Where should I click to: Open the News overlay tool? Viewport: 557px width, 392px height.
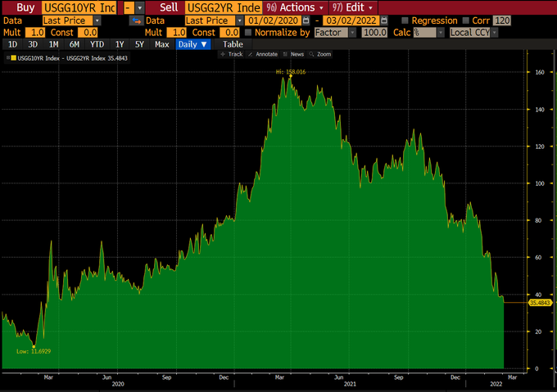click(294, 54)
